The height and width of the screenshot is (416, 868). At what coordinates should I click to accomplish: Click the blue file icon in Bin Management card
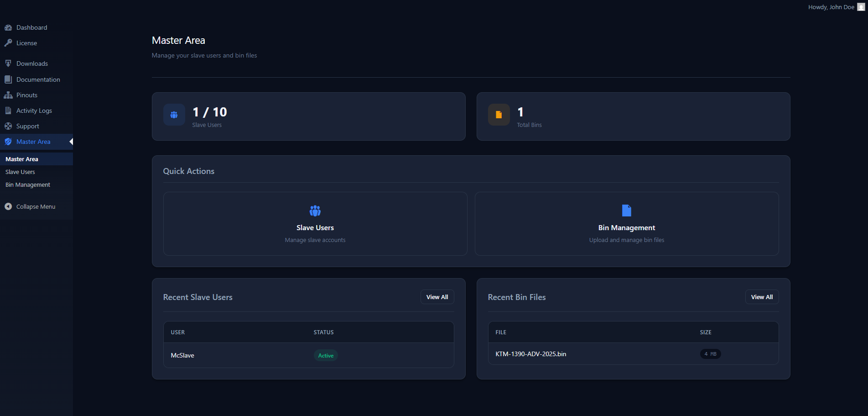(x=627, y=211)
